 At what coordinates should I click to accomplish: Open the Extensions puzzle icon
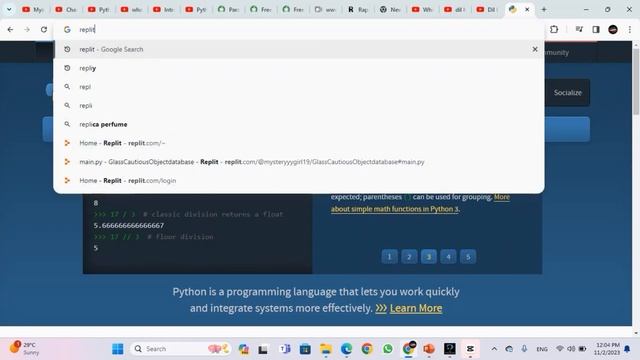point(554,29)
